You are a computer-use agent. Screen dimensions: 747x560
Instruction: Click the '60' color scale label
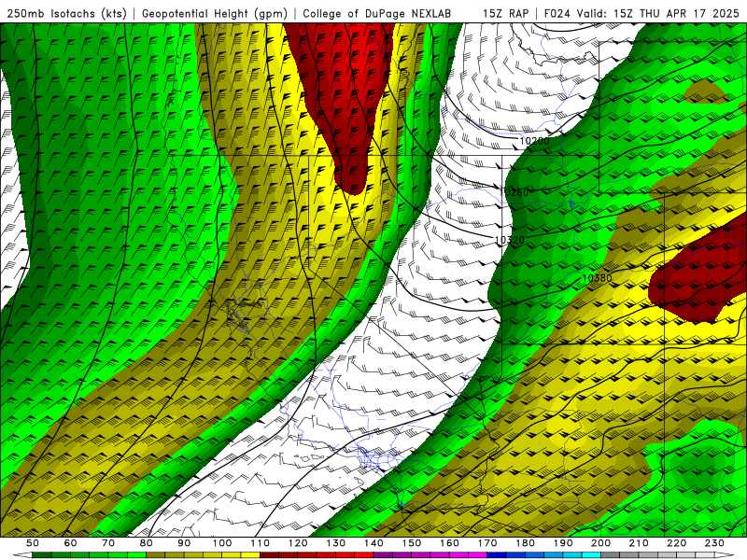(x=70, y=543)
